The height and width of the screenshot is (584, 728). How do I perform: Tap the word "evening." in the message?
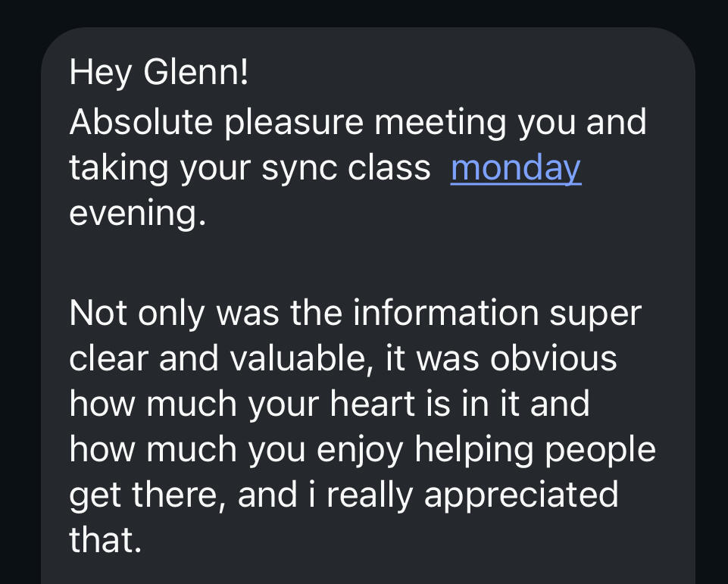point(137,214)
